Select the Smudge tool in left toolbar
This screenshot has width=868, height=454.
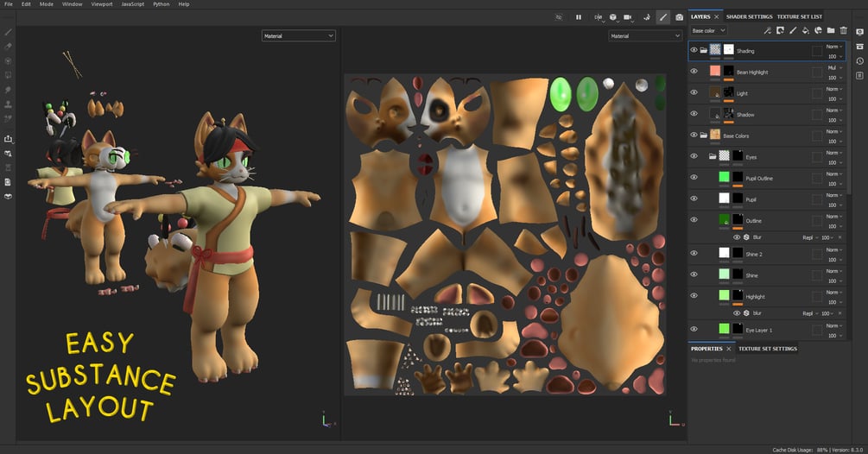tap(8, 90)
